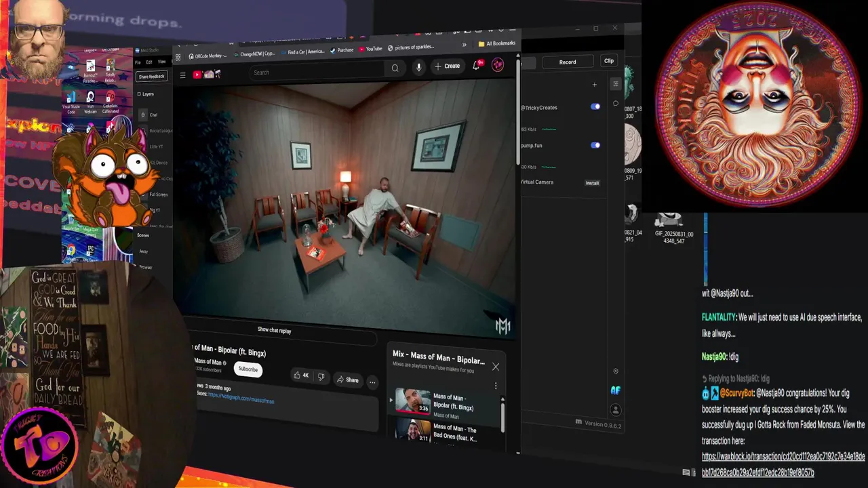
Task: Share the Bipolar video
Action: [x=347, y=380]
